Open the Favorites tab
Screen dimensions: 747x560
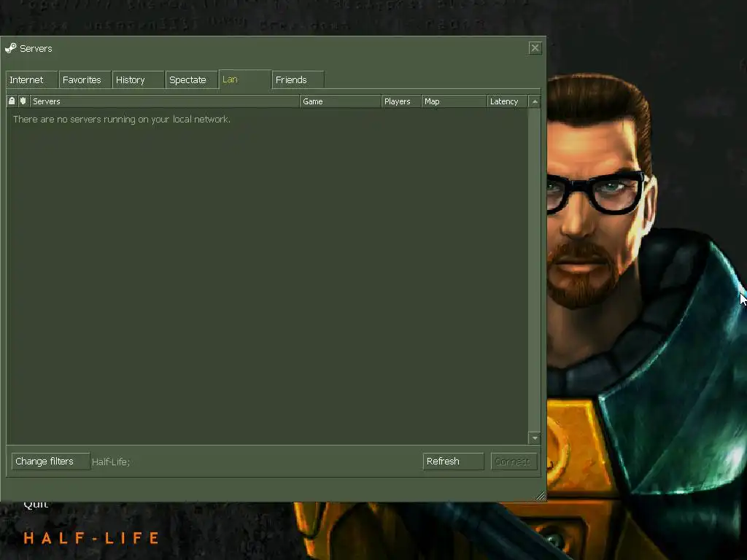[x=85, y=79]
